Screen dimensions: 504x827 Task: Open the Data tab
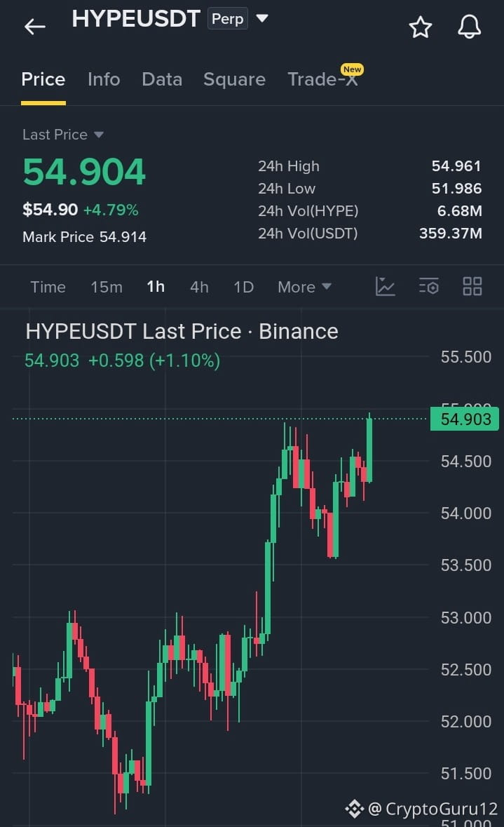(162, 79)
